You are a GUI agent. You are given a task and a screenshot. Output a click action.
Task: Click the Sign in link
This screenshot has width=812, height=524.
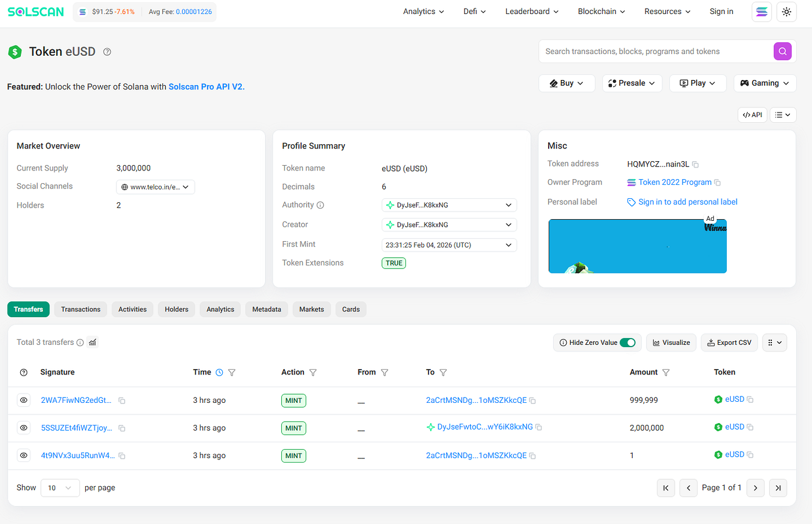click(x=722, y=12)
